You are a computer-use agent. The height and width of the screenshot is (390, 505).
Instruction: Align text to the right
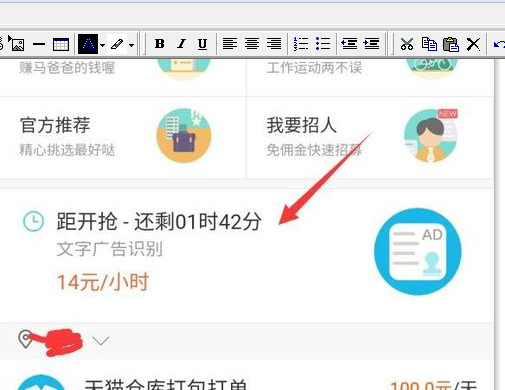[274, 44]
